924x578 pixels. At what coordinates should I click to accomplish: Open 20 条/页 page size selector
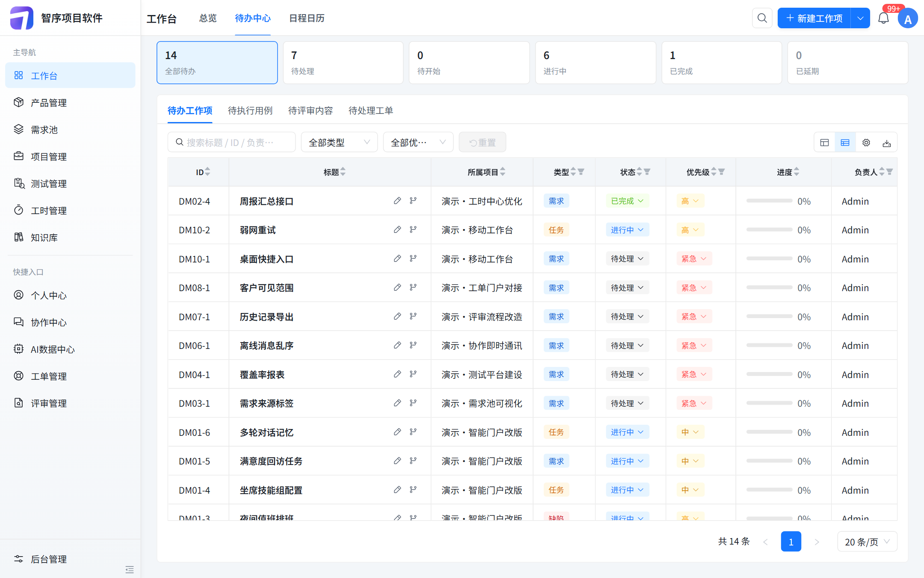pyautogui.click(x=867, y=542)
